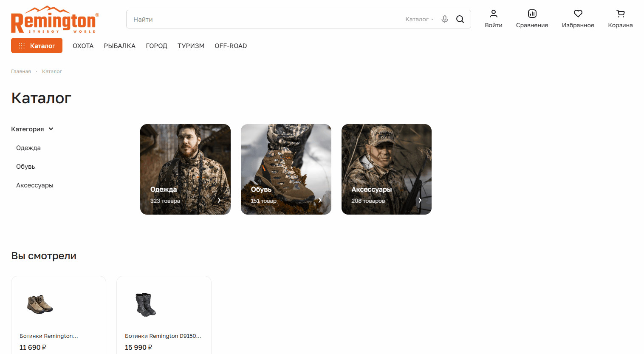Open the camo boots thumbnail priced 15 990 ₽
The width and height of the screenshot is (644, 354).
coord(146,304)
